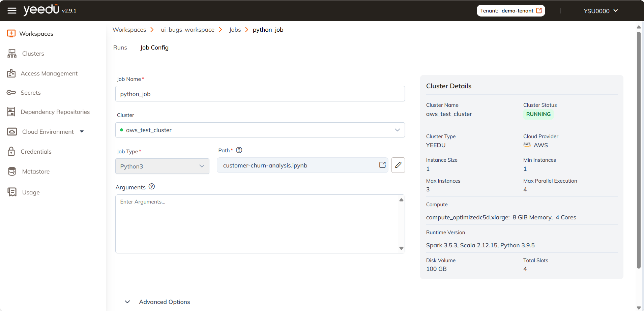The width and height of the screenshot is (644, 311).
Task: Click the Metastore database icon
Action: tap(12, 172)
